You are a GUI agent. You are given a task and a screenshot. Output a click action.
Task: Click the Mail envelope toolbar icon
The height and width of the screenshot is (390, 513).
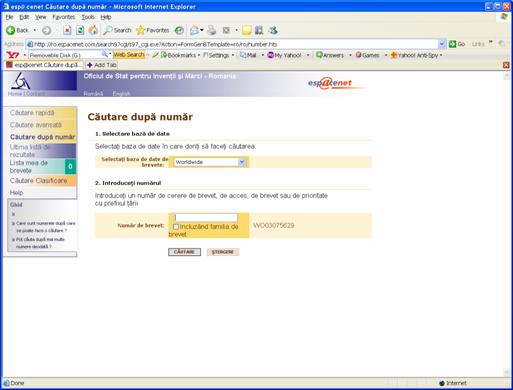point(194,30)
